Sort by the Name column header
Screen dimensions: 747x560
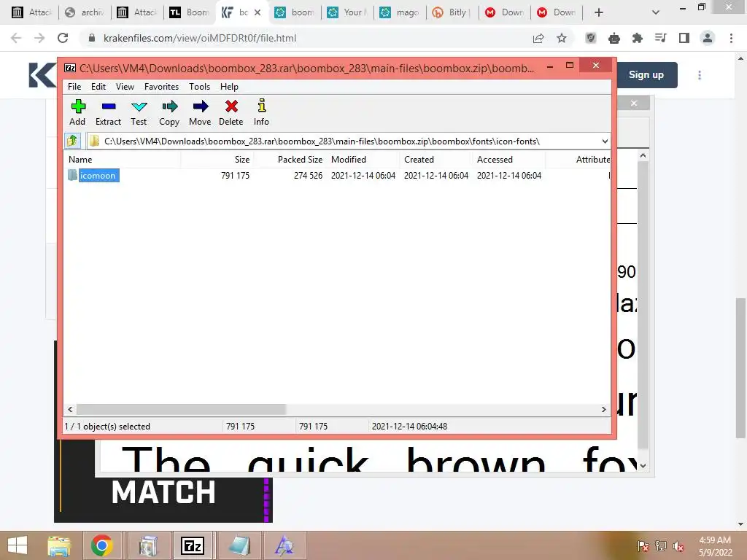coord(123,160)
